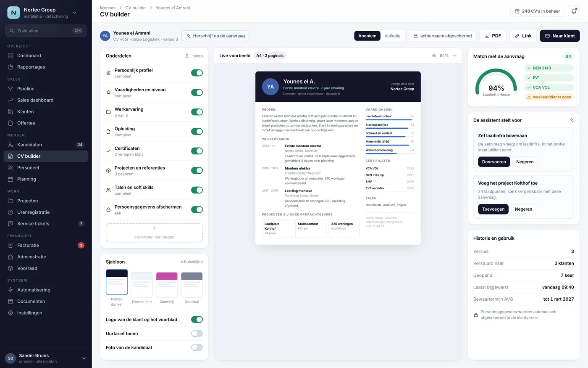Go to Facturatie in the sidebar

[x=46, y=245]
